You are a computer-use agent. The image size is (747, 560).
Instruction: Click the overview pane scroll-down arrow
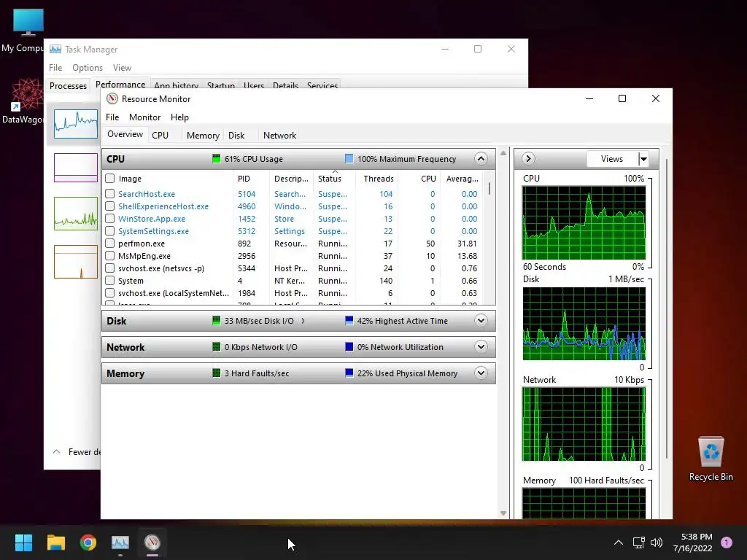pos(503,513)
